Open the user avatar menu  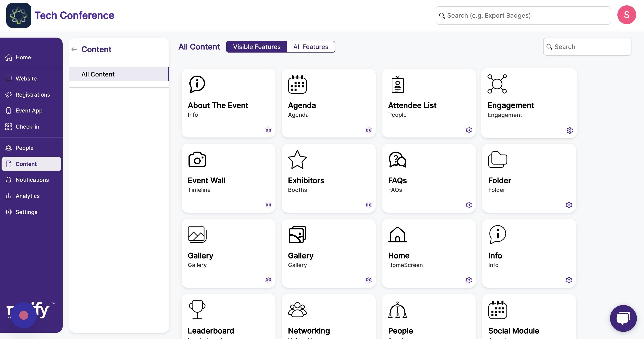tap(626, 15)
